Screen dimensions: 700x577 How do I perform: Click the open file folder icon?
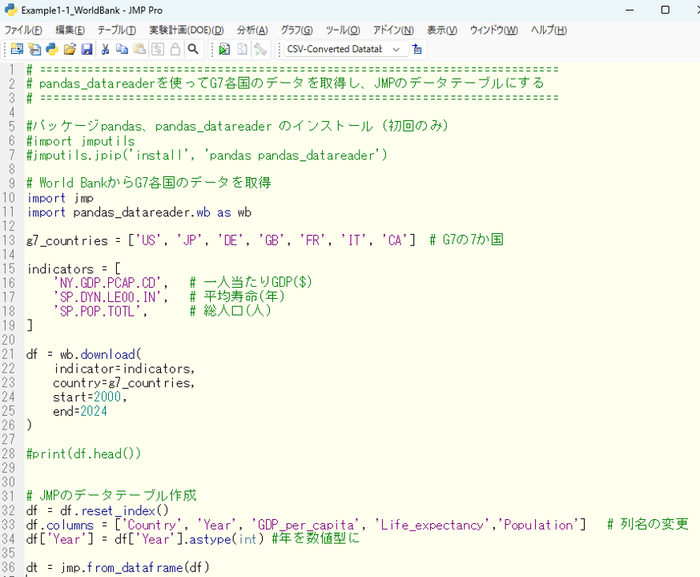click(x=69, y=49)
